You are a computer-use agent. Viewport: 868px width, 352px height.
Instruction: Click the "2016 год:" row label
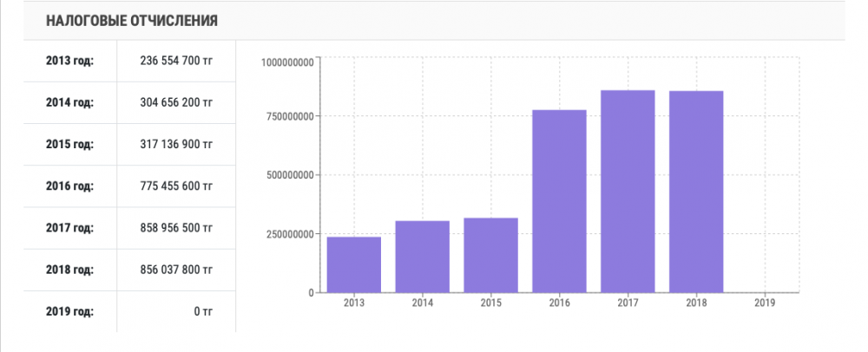[69, 186]
